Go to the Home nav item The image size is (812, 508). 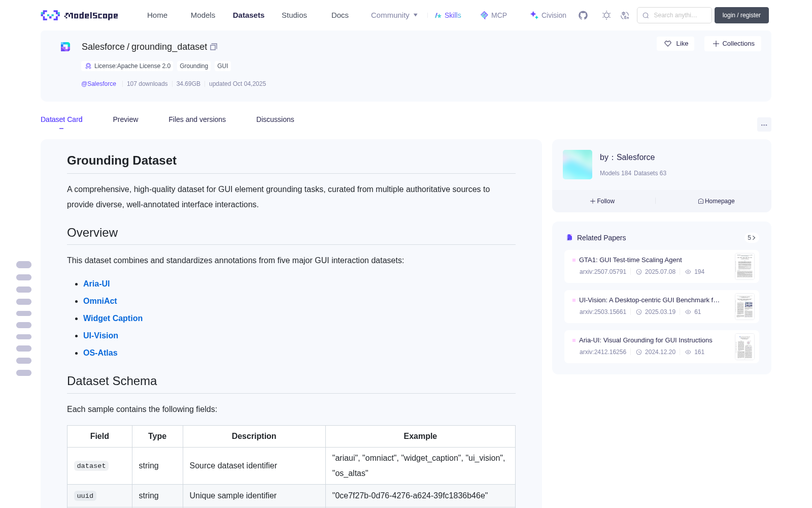[157, 15]
